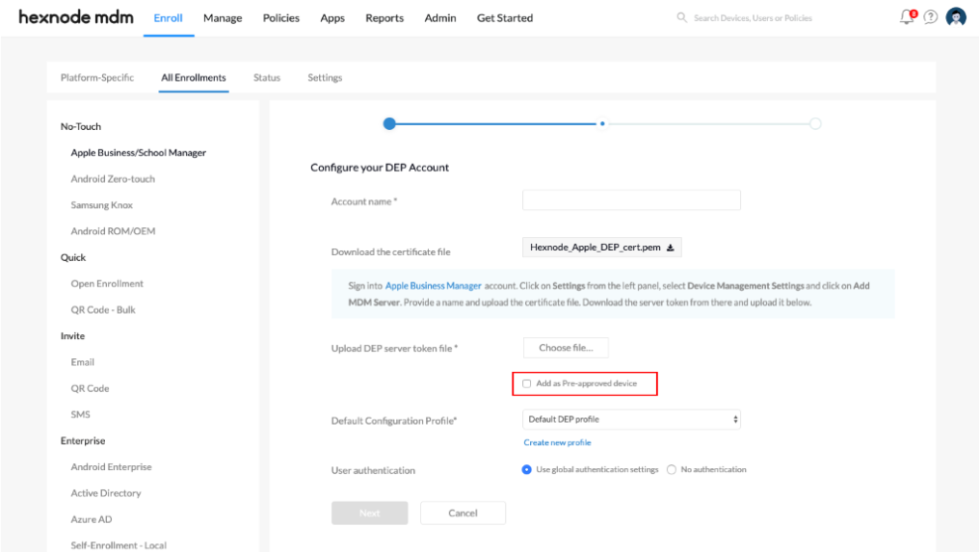Screen dimensions: 980x552
Task: Open the Default DEP profile dropdown
Action: pyautogui.click(x=631, y=419)
